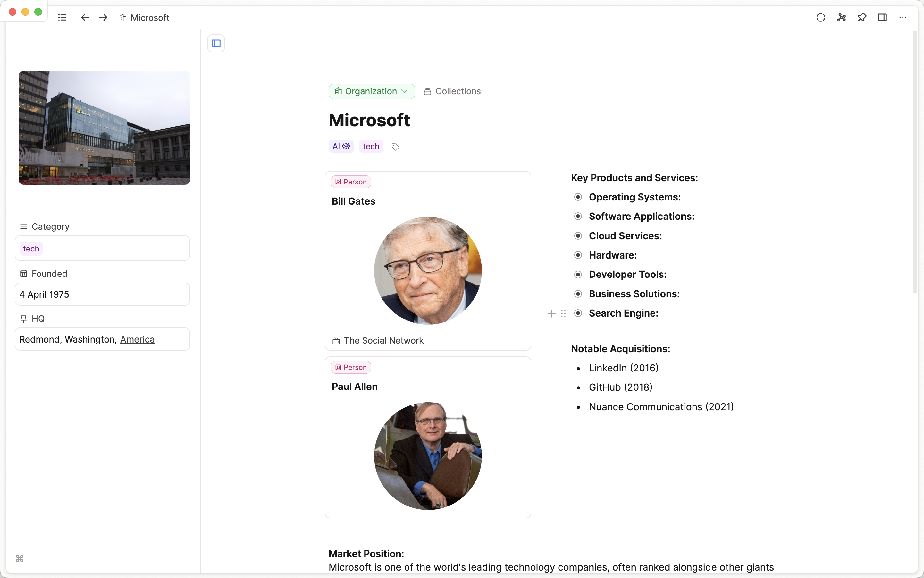
Task: Click the movie icon beside The Social Network
Action: coord(336,341)
